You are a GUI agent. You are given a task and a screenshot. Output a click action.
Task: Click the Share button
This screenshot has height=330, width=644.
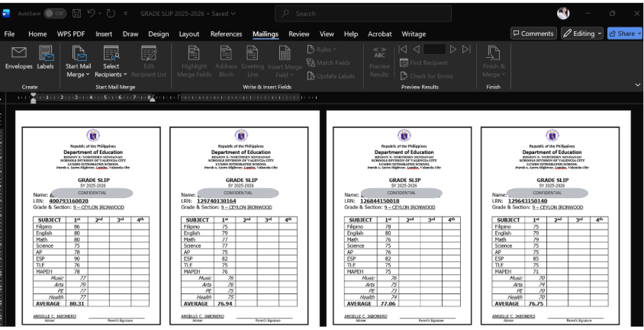pos(625,34)
